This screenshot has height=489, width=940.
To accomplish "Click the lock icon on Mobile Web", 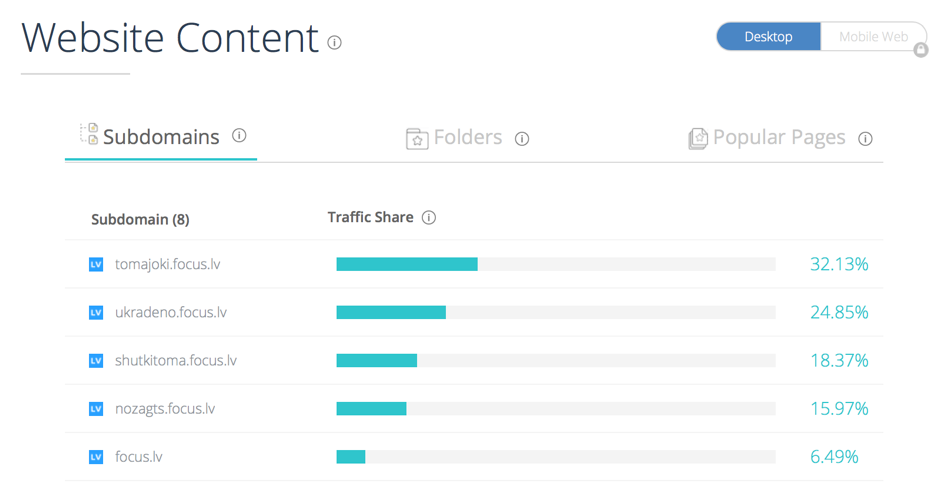I will [x=921, y=50].
